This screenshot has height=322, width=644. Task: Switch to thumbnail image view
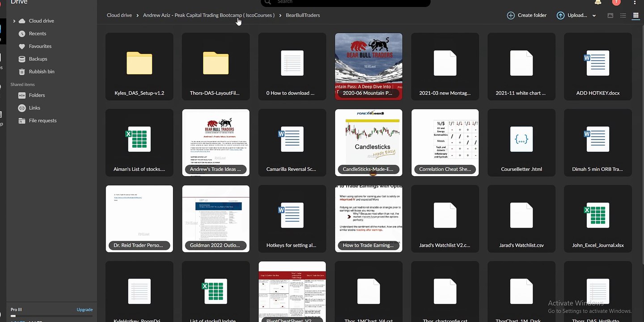(610, 15)
